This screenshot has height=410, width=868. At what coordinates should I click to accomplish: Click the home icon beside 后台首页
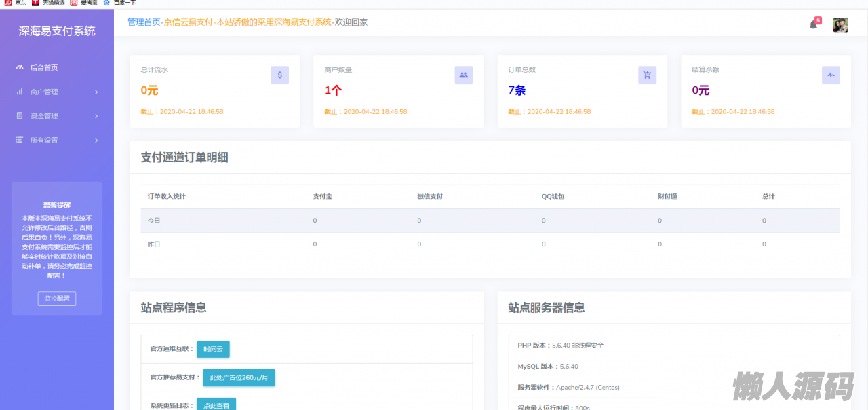point(20,68)
